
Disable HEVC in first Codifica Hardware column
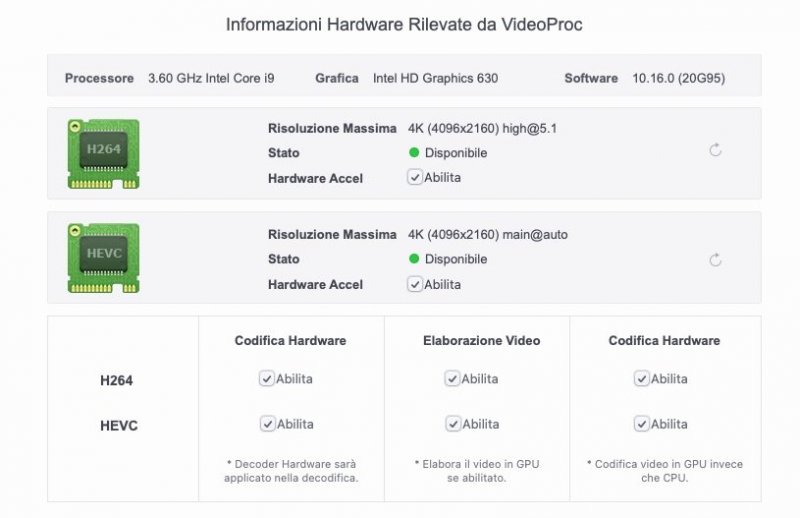click(267, 424)
